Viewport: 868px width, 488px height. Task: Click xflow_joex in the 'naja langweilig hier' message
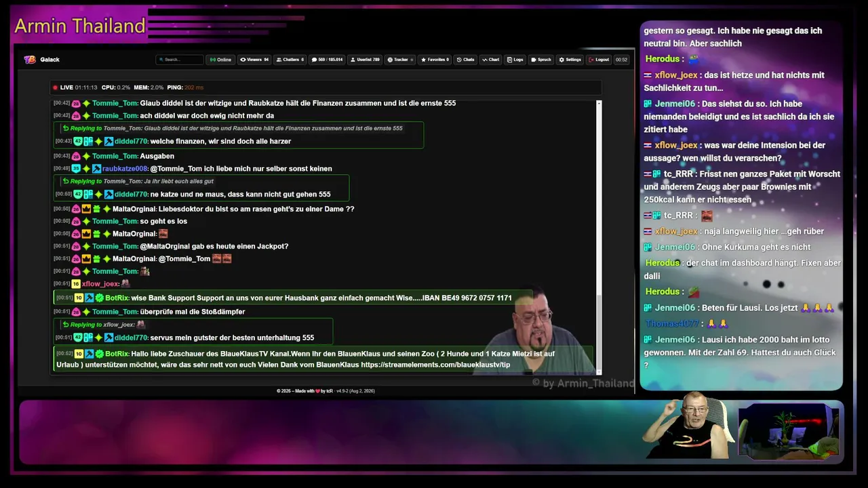(676, 231)
